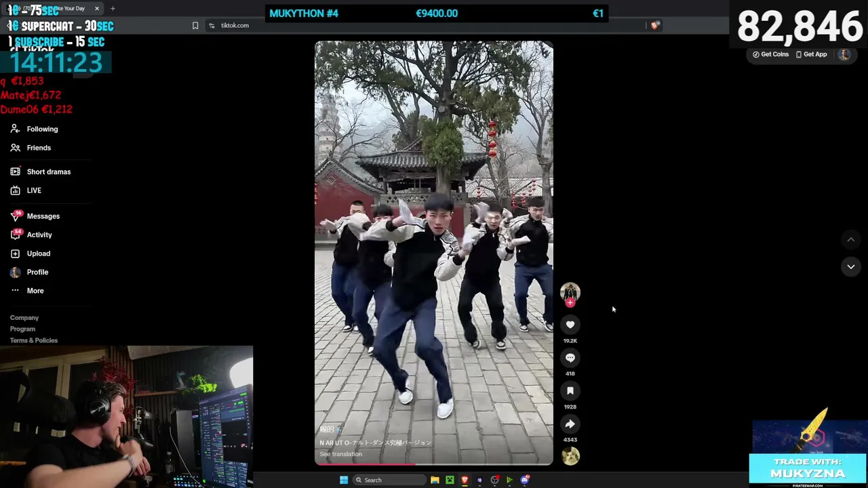The image size is (868, 488).
Task: Open Minecraft creeper icon on taskbar
Action: pyautogui.click(x=450, y=480)
